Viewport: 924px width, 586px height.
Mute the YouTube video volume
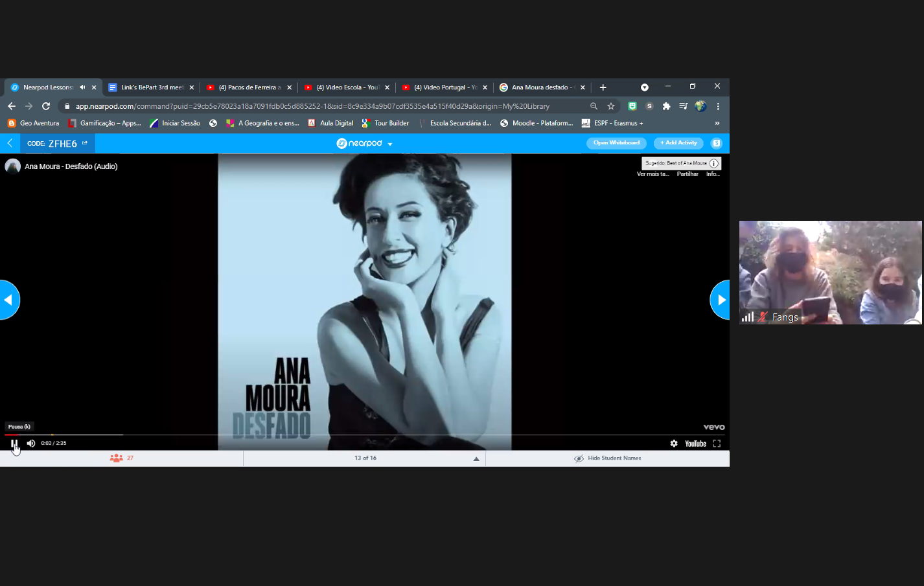point(30,444)
